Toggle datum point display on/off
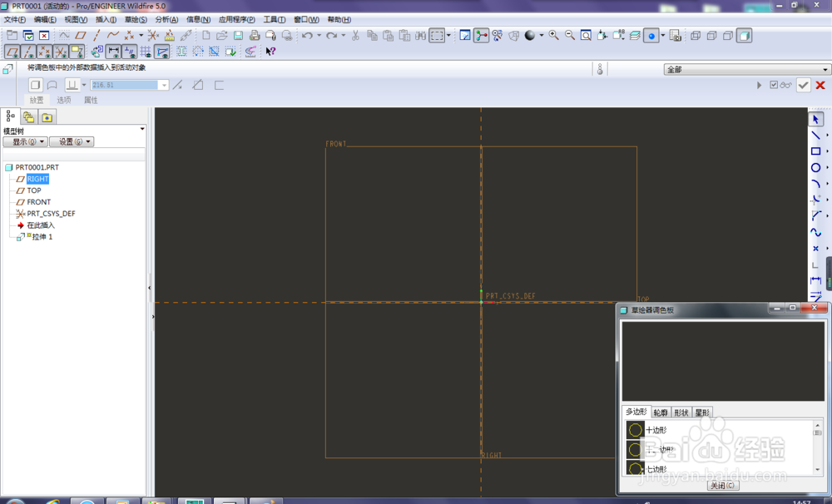This screenshot has height=504, width=832. pos(45,52)
